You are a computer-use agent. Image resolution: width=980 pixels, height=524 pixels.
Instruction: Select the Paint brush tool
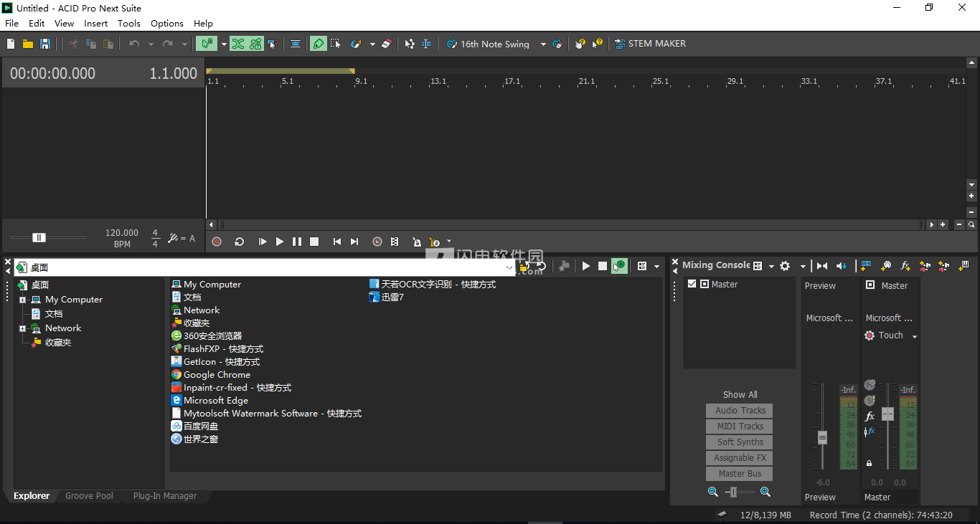click(x=356, y=44)
